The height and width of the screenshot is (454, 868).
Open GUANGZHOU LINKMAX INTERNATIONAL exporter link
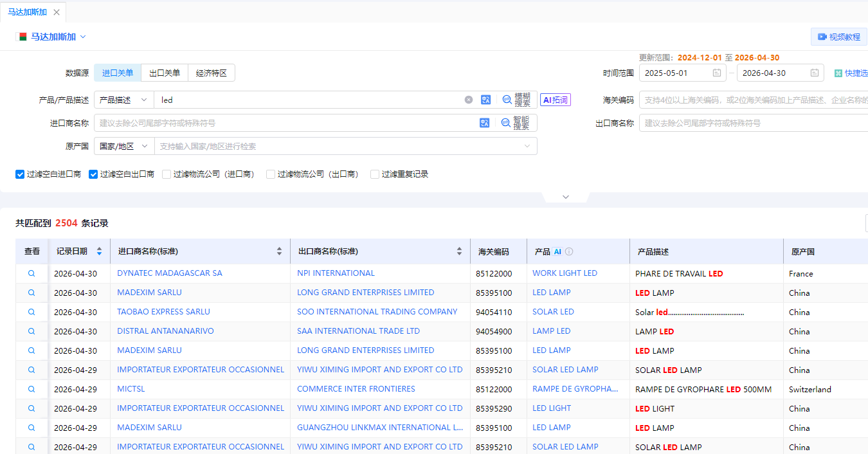click(380, 428)
